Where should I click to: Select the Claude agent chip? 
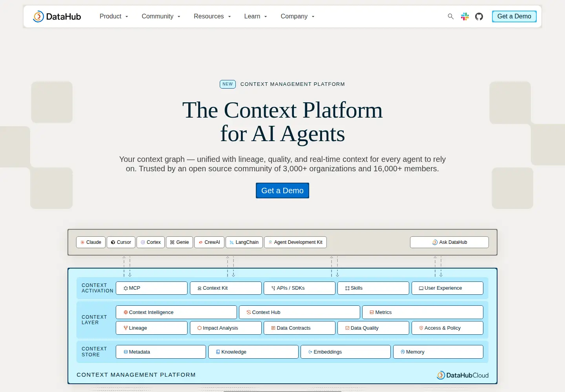[x=91, y=242]
